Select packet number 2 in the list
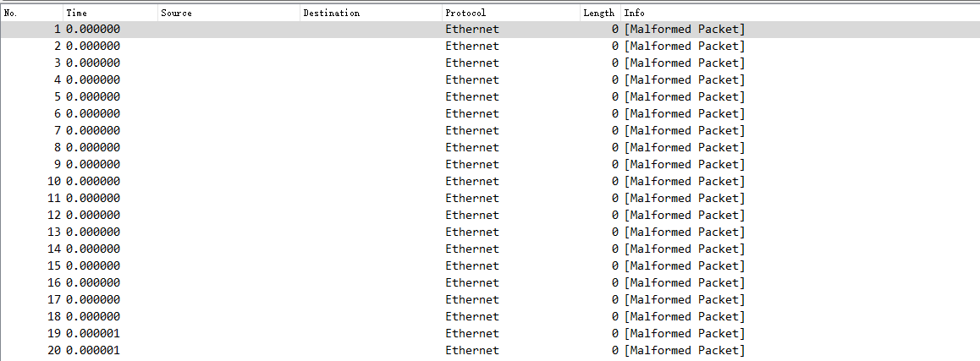The width and height of the screenshot is (980, 361). click(x=490, y=46)
